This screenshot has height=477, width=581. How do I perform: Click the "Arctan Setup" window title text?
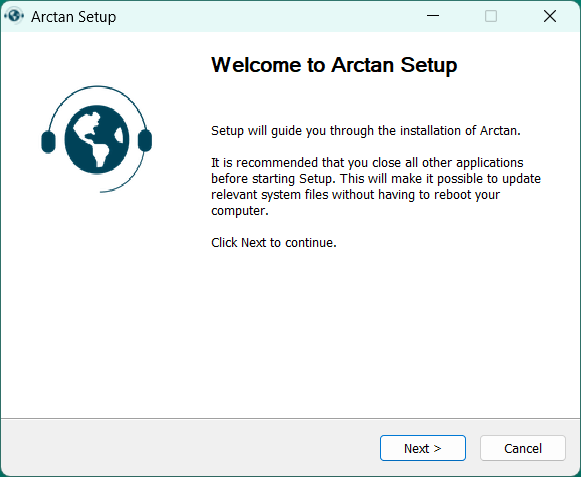tap(73, 17)
